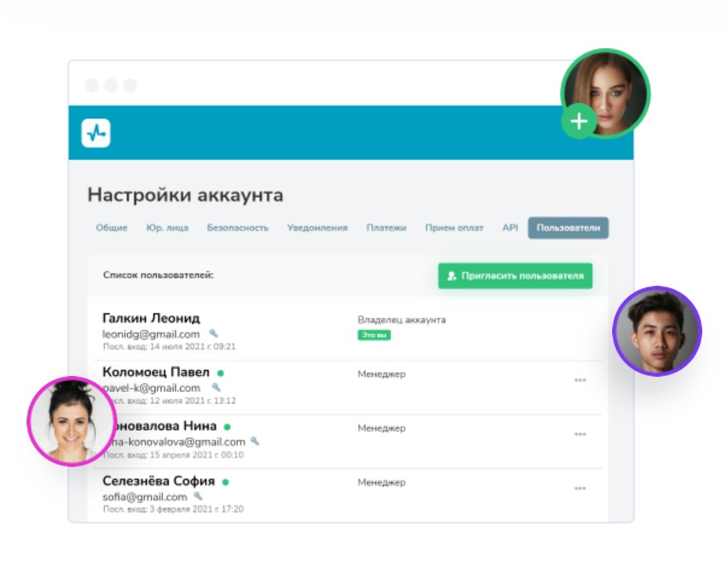Image resolution: width=728 pixels, height=570 pixels.
Task: Click the purple-bordered user avatar
Action: tap(656, 331)
